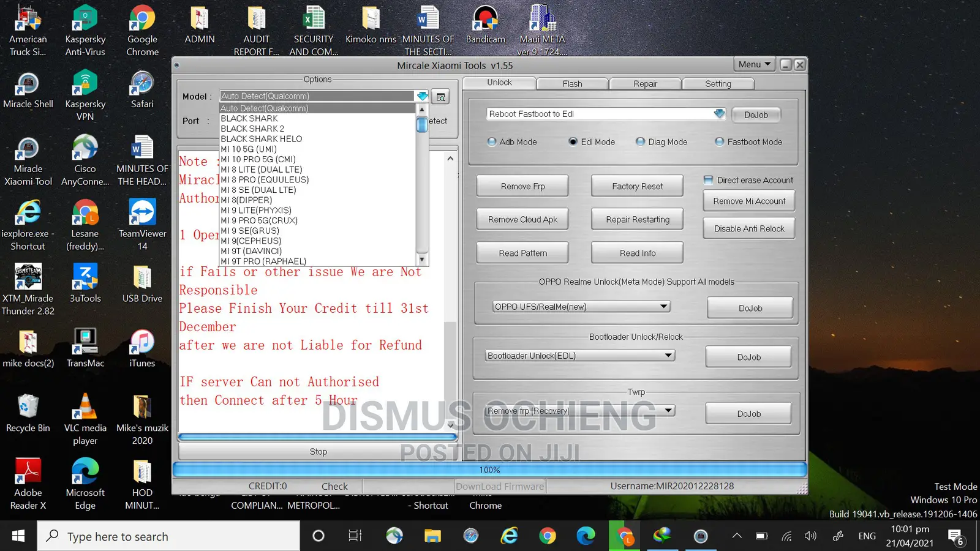Click the Check button beside CREDIT:0
The width and height of the screenshot is (980, 551).
(334, 486)
